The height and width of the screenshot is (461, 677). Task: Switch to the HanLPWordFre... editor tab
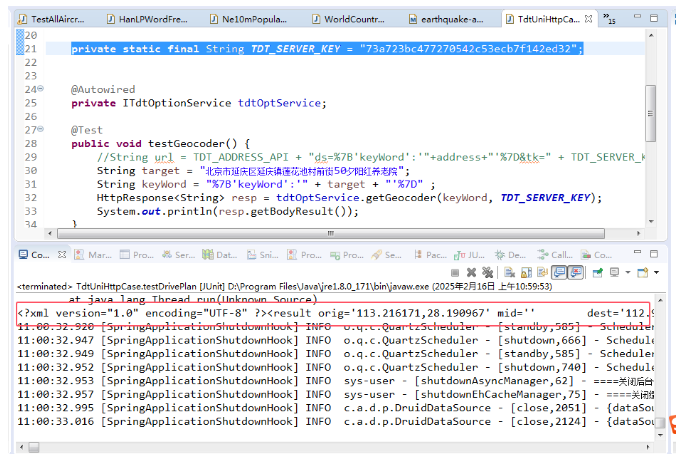coord(147,19)
